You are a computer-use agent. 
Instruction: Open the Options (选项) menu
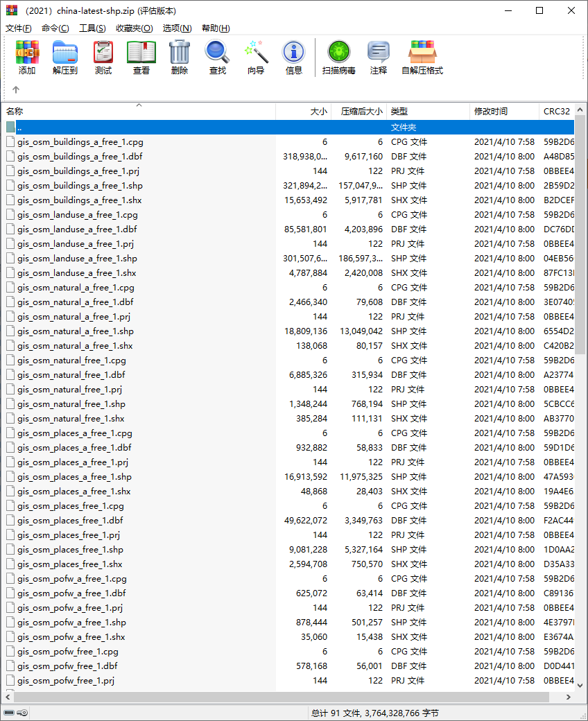[177, 28]
